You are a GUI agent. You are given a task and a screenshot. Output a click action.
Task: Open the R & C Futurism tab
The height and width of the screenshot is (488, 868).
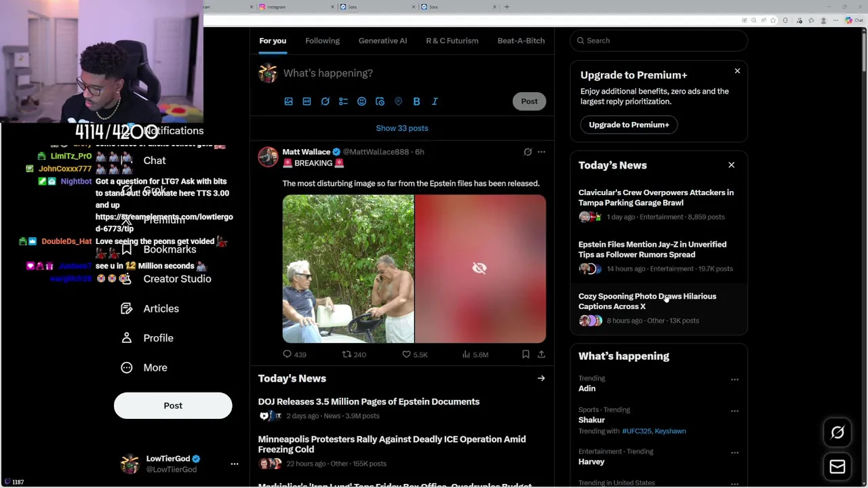pyautogui.click(x=452, y=41)
